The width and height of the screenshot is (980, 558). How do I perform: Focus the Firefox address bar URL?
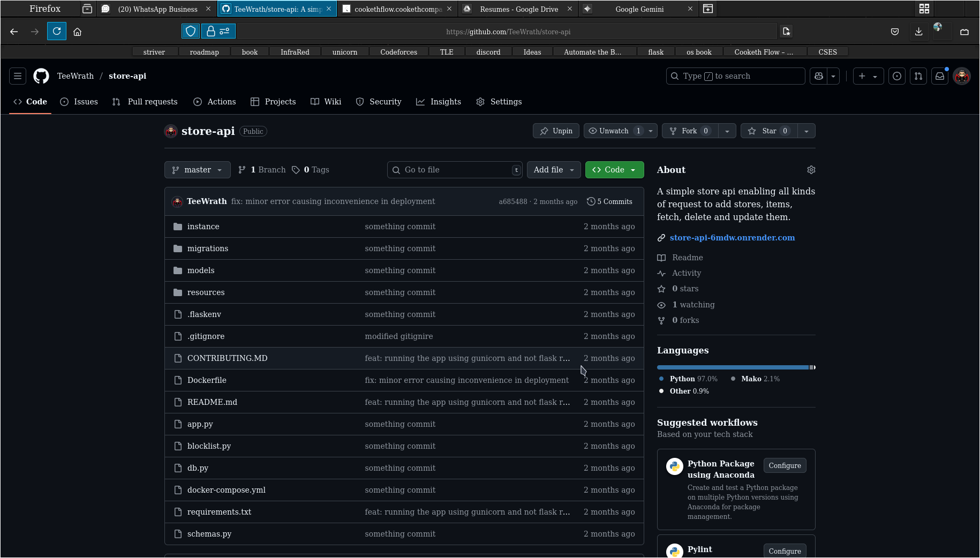[508, 32]
